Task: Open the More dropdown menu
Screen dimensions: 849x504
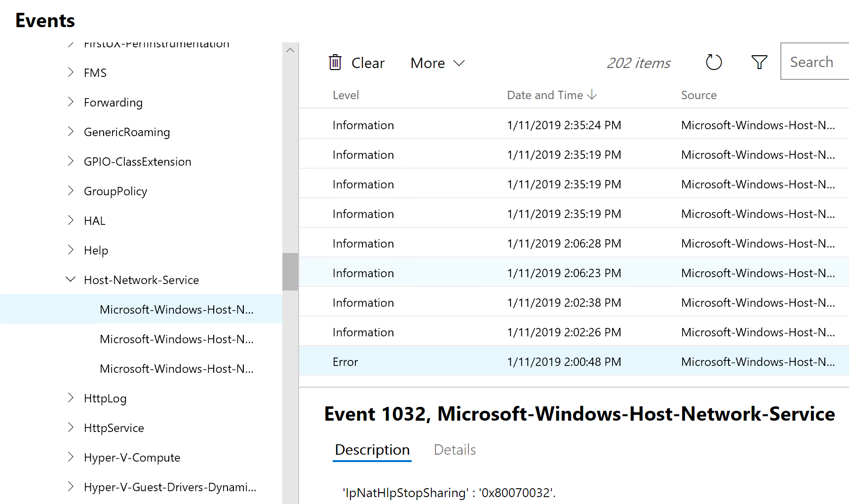Action: click(x=437, y=63)
